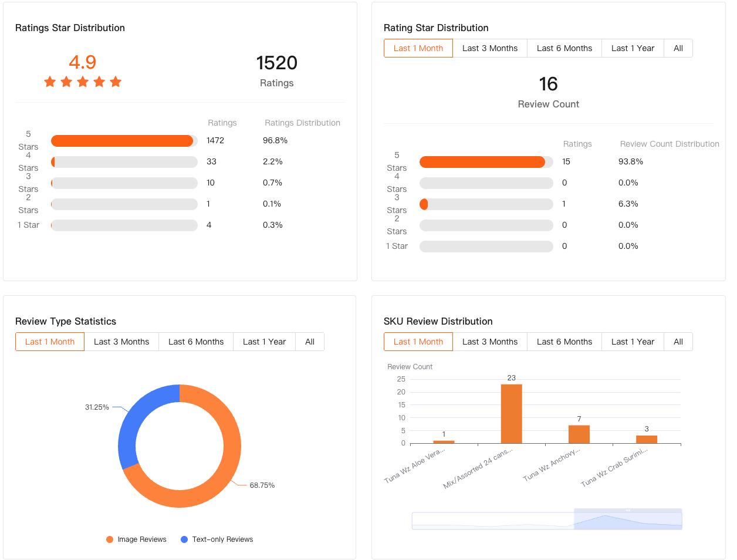Click the fifth star in the 4.9 rating
737x560 pixels.
[x=116, y=82]
